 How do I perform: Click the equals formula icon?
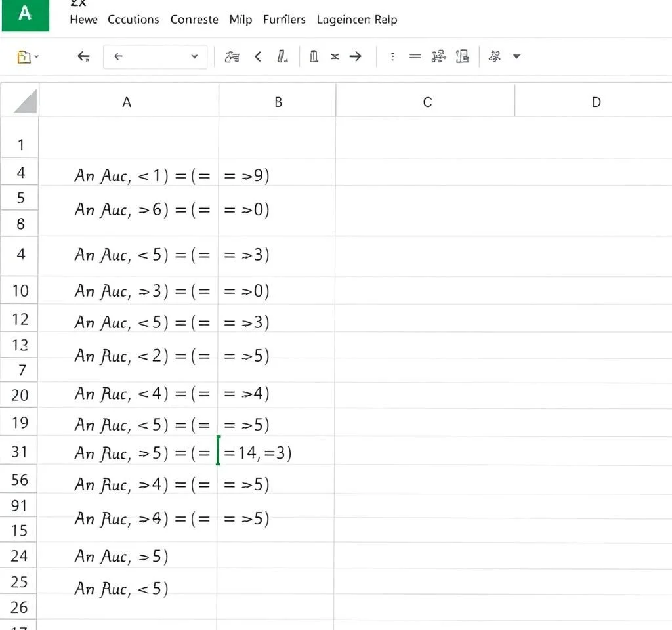click(x=415, y=56)
